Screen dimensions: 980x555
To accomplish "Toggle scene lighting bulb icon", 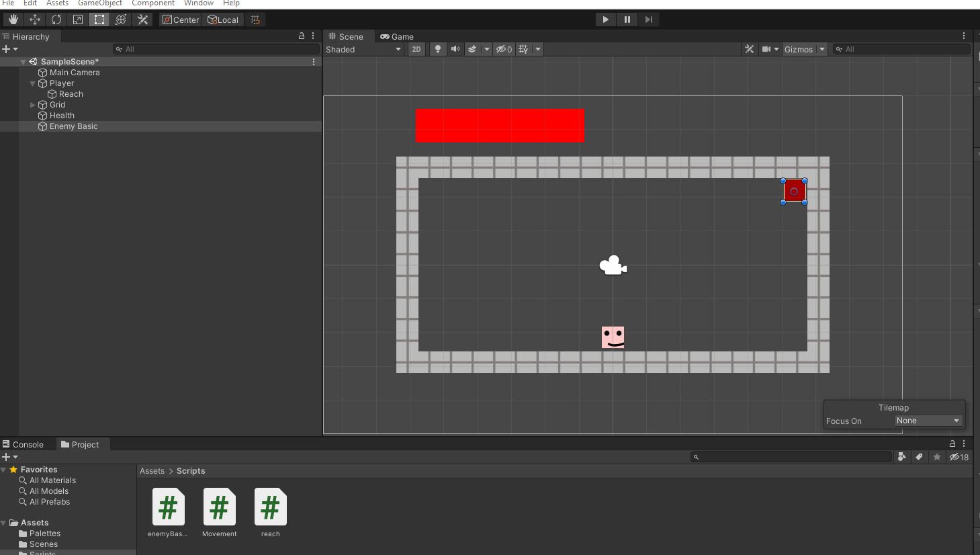I will (438, 49).
